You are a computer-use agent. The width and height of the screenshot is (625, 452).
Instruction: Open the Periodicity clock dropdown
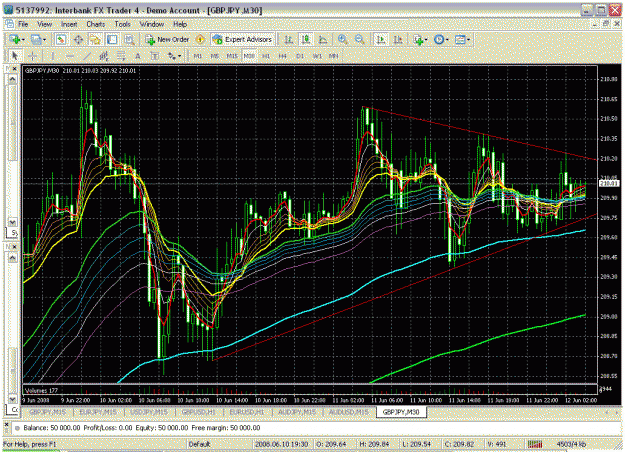coord(441,39)
